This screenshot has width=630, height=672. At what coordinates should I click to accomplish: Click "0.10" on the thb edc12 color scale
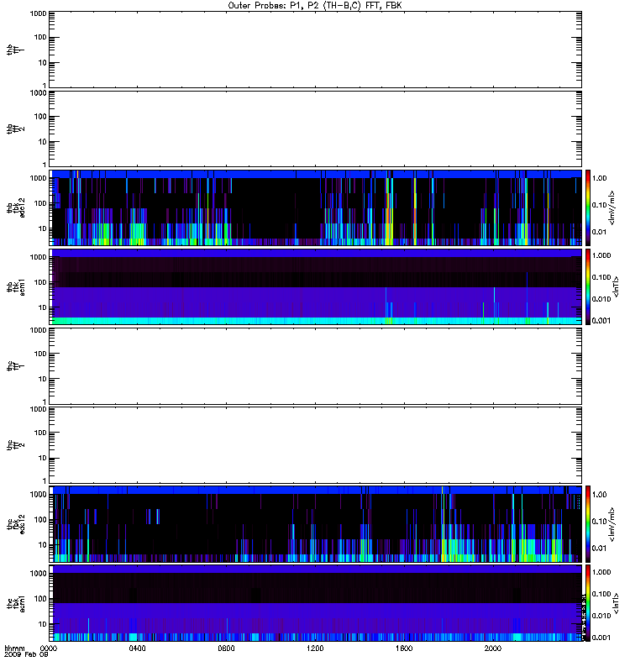(599, 205)
